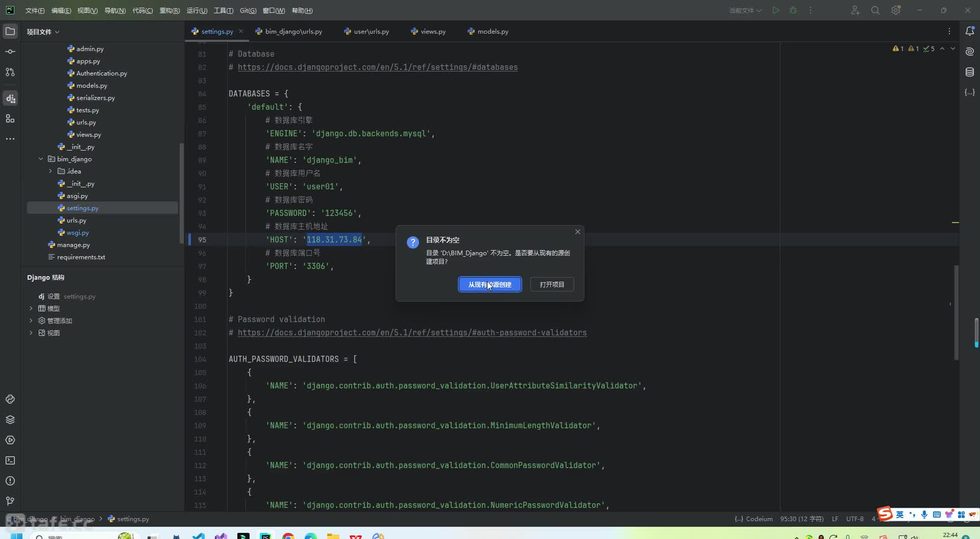This screenshot has height=539, width=980.
Task: Open Code With Me user icon
Action: tap(855, 10)
